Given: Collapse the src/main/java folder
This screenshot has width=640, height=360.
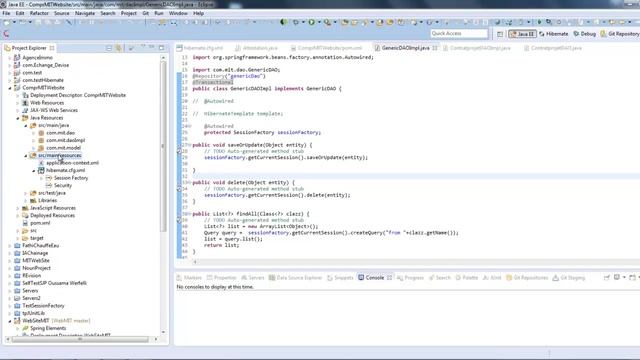Looking at the screenshot, I should (x=26, y=126).
